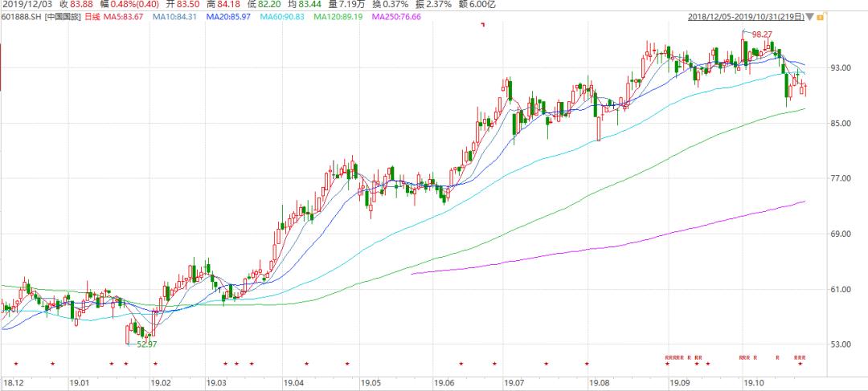Click the MA250:76.66 indicator label

(395, 17)
